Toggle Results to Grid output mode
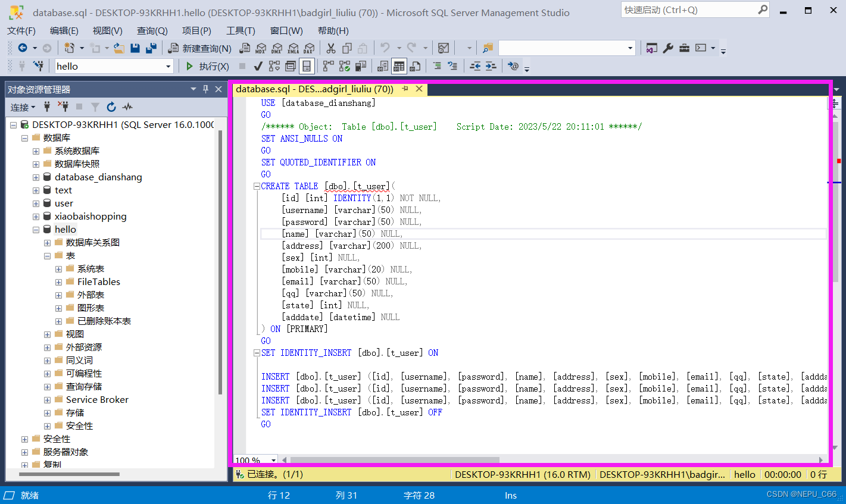The height and width of the screenshot is (504, 846). pos(399,66)
